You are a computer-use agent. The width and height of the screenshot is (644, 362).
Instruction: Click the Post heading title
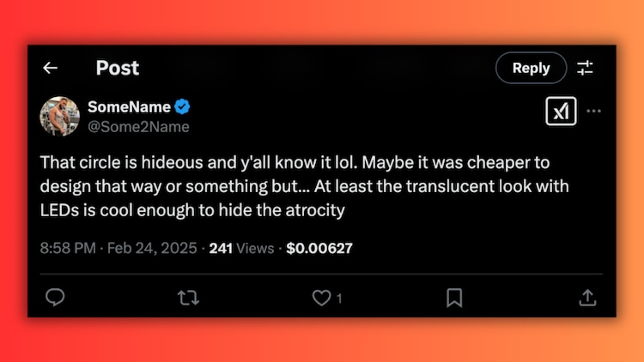[x=117, y=68]
